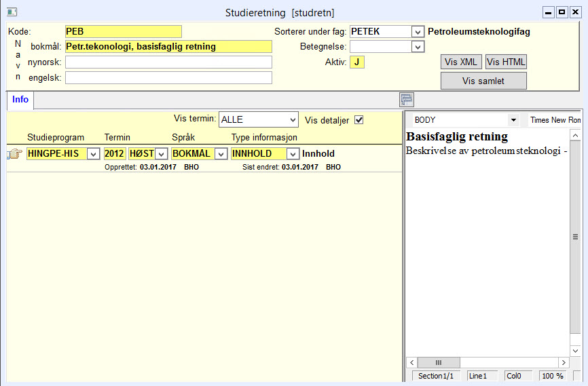Screen dimensions: 588x386
Task: Click the year field showing 2012
Action: 114,154
